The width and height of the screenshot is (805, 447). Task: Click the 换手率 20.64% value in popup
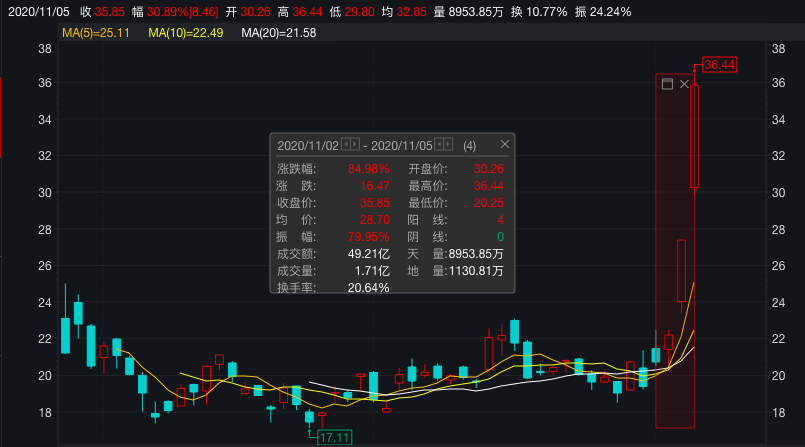tap(368, 288)
